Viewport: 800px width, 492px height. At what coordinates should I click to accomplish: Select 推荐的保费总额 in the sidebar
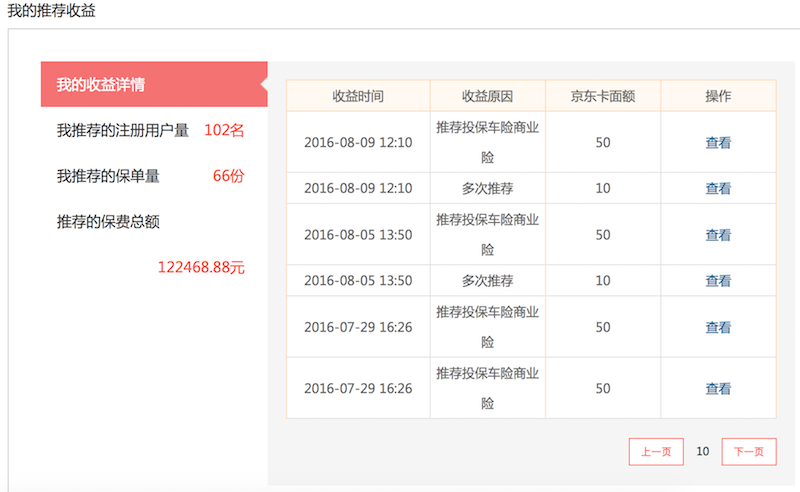point(108,222)
